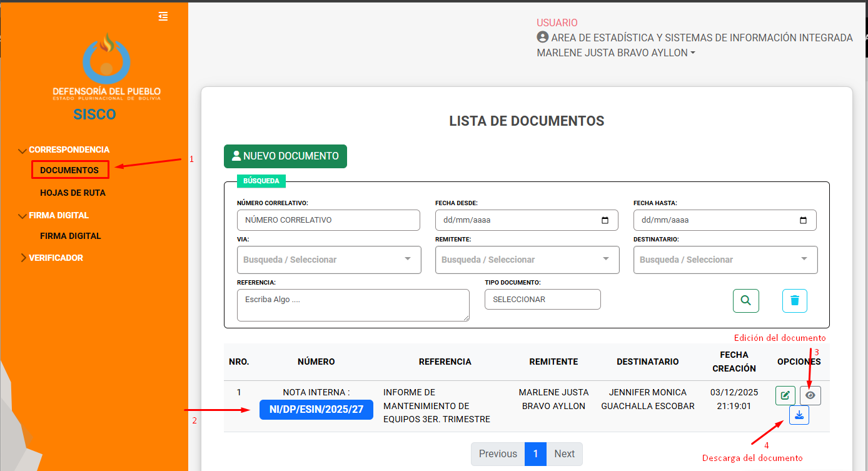The width and height of the screenshot is (868, 471).
Task: Open calendar picker in Fecha Desde field
Action: pos(605,220)
